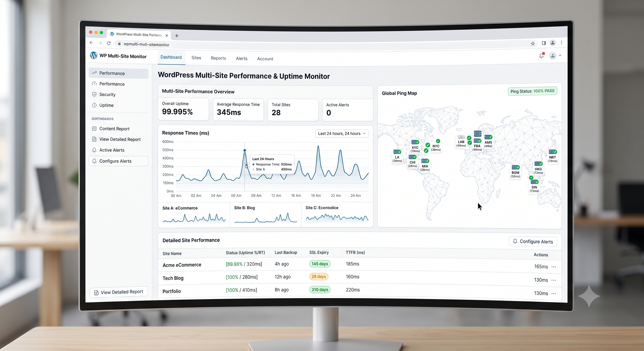Switch to the Dashboard tab
This screenshot has width=644, height=351.
[171, 57]
